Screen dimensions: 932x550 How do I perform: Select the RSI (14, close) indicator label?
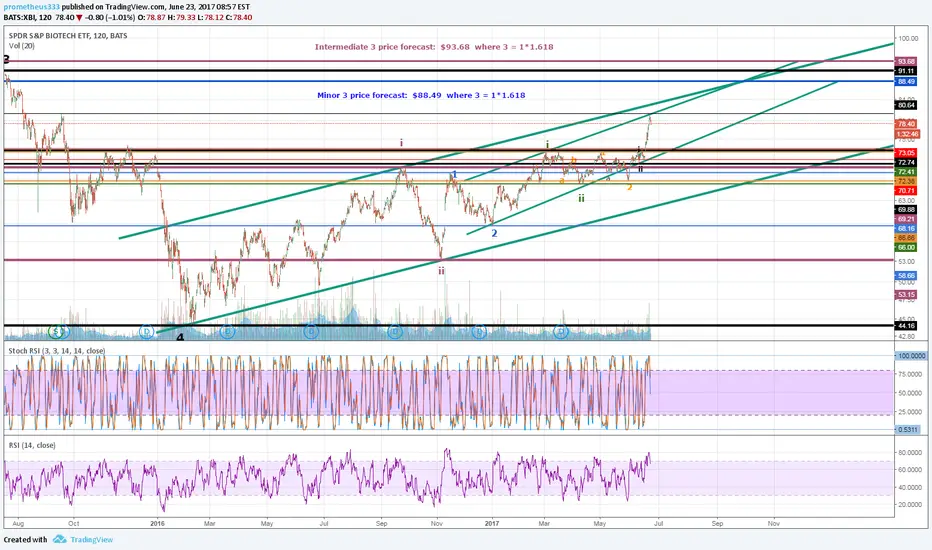tap(32, 445)
